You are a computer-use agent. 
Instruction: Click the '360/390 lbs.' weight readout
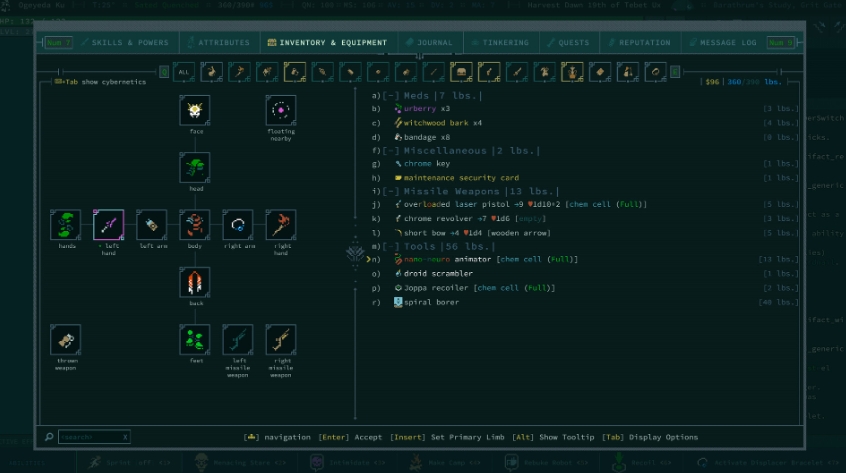754,82
